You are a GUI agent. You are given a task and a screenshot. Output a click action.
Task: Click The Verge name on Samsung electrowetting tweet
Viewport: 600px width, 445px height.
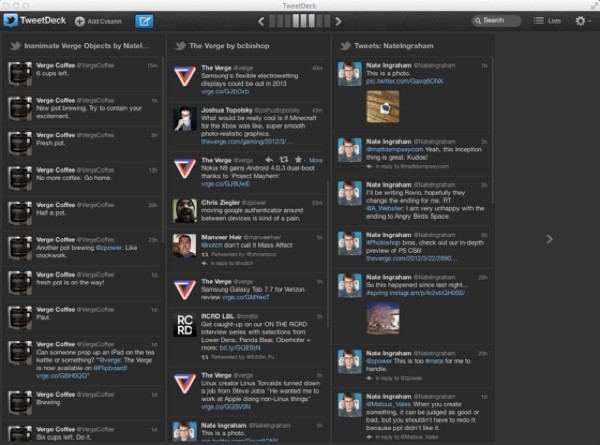[216, 68]
